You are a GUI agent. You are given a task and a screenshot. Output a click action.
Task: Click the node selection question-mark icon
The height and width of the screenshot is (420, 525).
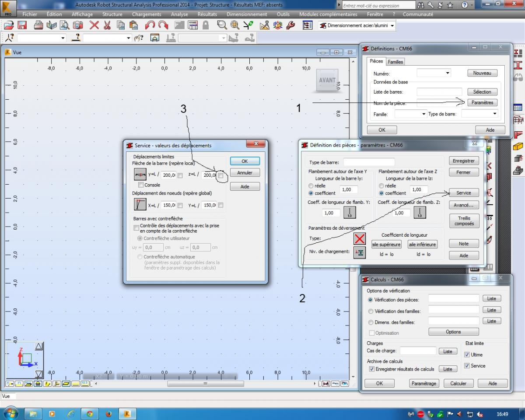9,38
